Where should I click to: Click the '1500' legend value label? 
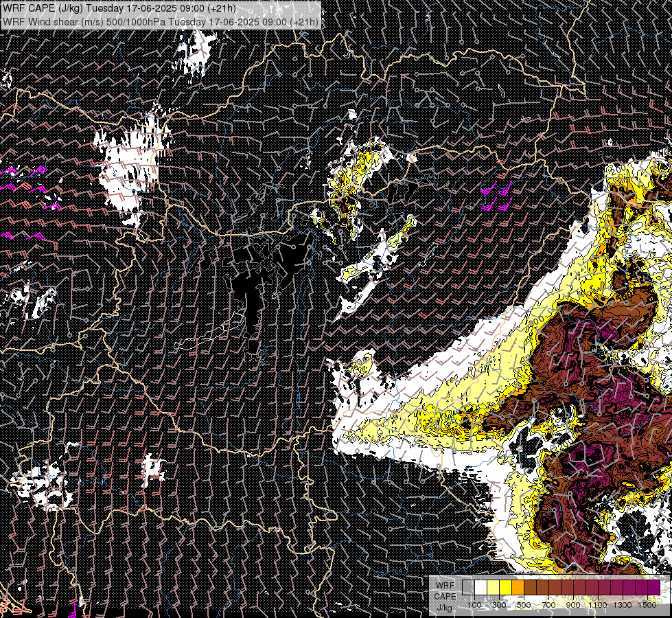647,605
